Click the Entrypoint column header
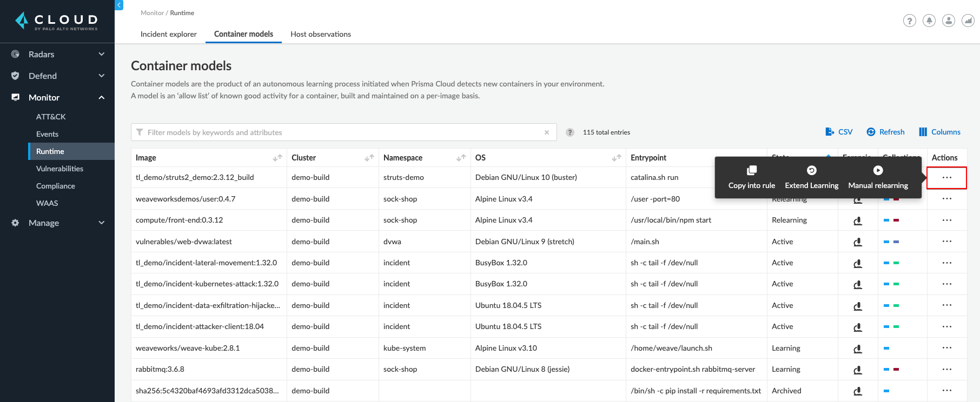Image resolution: width=980 pixels, height=402 pixels. [648, 158]
